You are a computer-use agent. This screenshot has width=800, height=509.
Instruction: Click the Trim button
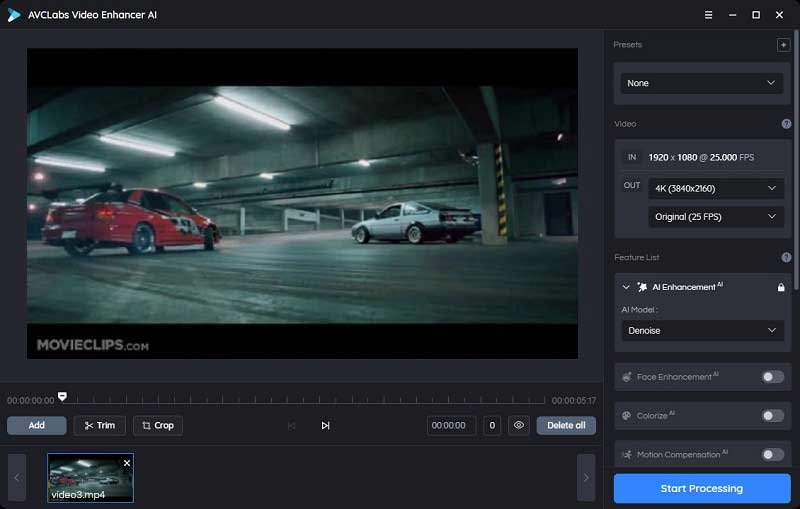(99, 425)
